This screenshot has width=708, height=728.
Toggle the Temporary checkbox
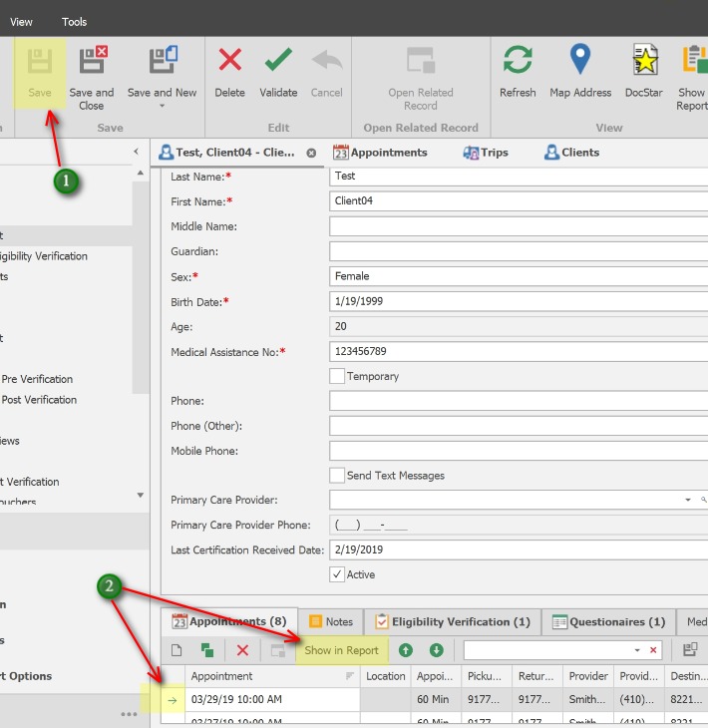(x=337, y=376)
